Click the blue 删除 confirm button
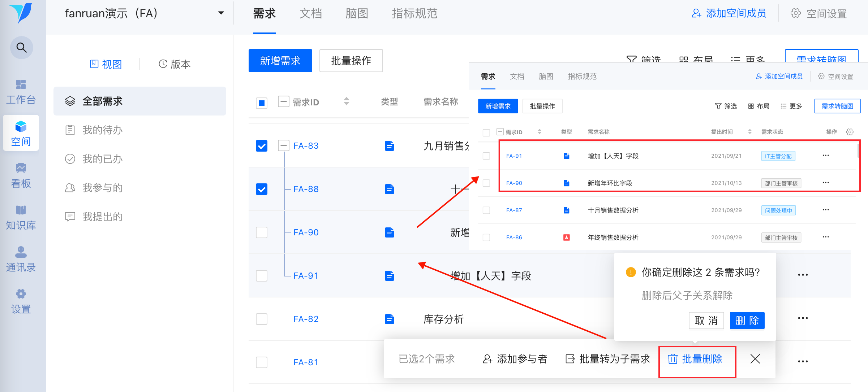Image resolution: width=868 pixels, height=392 pixels. [x=747, y=321]
